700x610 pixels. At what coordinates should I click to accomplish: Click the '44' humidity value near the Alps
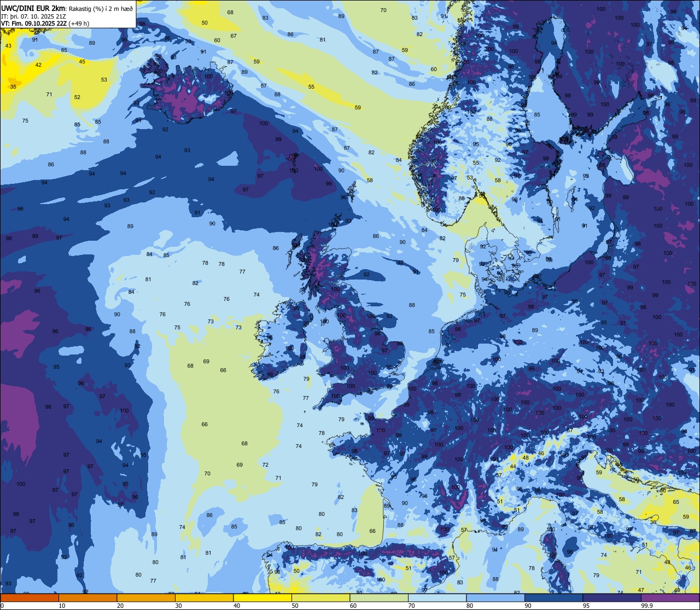pyautogui.click(x=512, y=467)
